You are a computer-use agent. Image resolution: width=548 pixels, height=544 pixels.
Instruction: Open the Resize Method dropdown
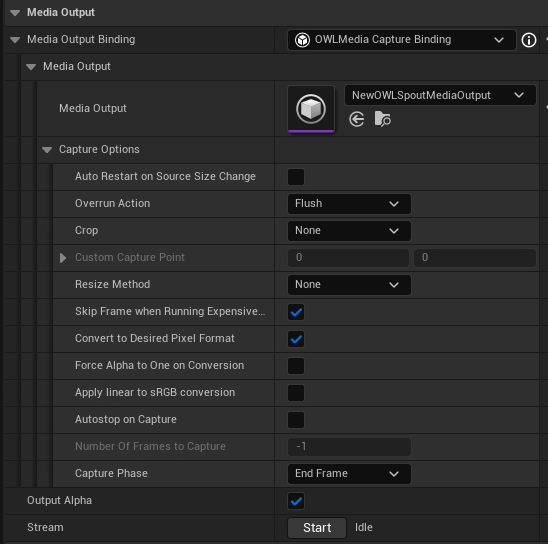(349, 285)
